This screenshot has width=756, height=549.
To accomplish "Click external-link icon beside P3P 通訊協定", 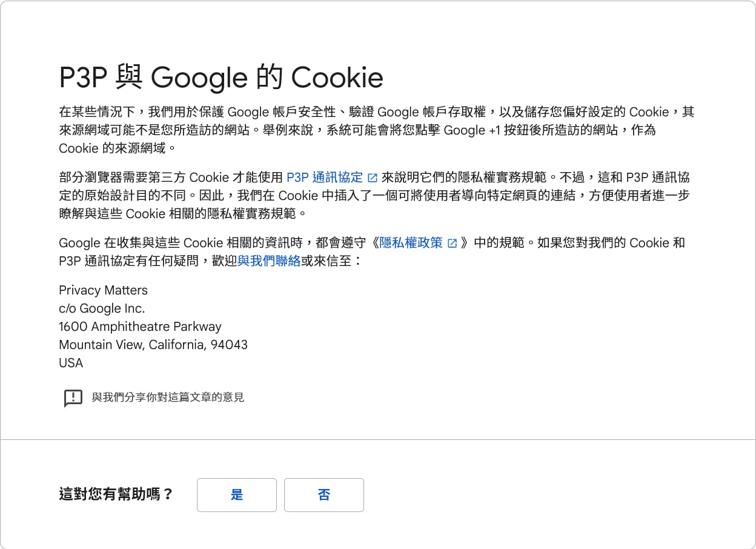I will [373, 178].
